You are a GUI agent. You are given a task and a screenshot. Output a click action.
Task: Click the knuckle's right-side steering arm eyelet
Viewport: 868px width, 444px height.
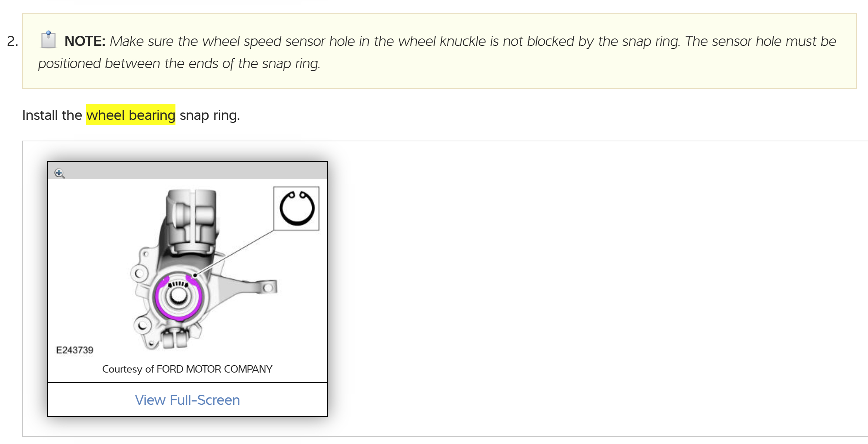point(268,287)
